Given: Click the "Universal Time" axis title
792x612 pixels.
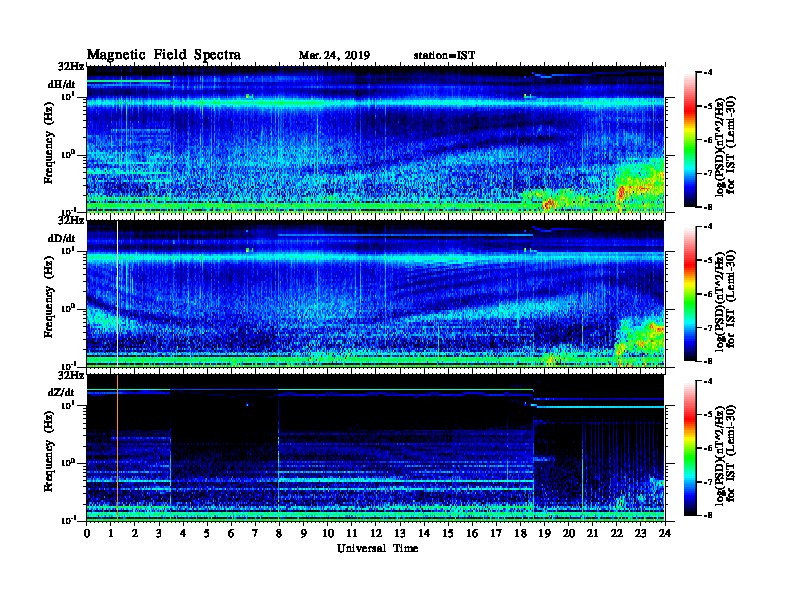Looking at the screenshot, I should 377,548.
